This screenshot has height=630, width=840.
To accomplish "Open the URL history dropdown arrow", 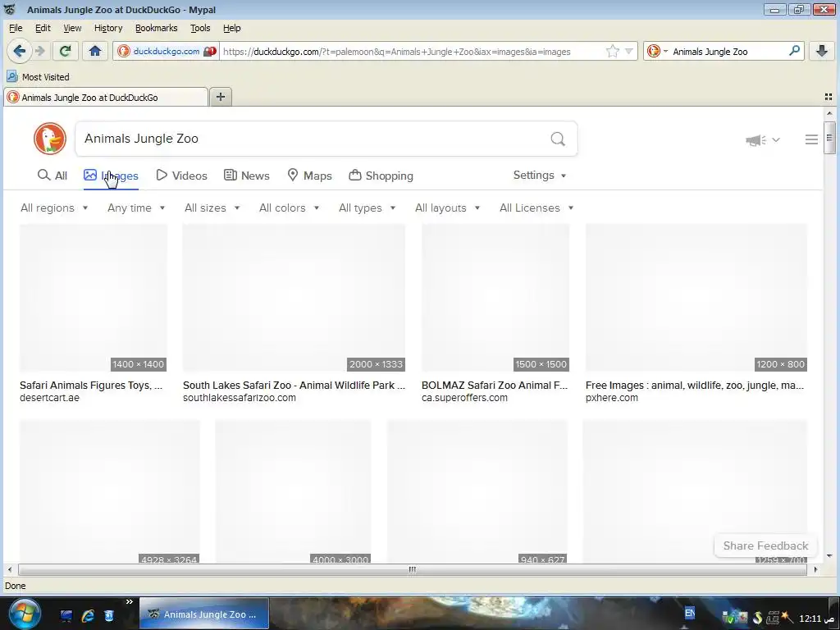I will 629,51.
